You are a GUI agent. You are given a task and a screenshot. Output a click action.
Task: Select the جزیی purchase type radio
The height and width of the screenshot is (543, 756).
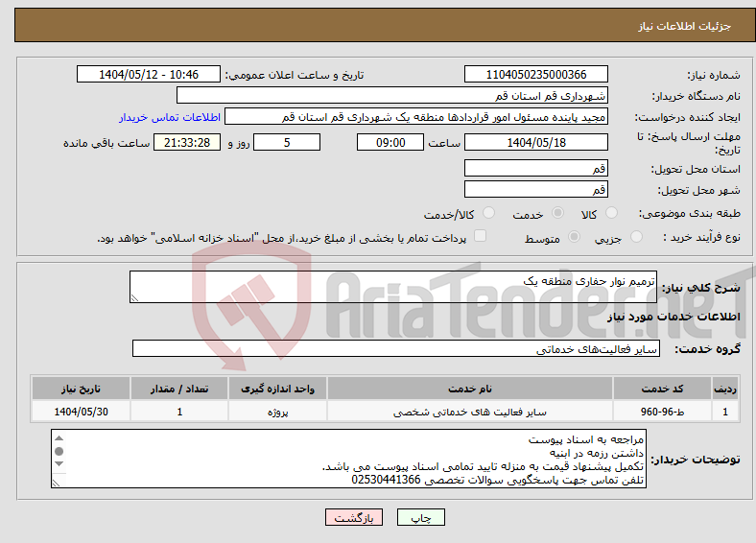pos(636,236)
